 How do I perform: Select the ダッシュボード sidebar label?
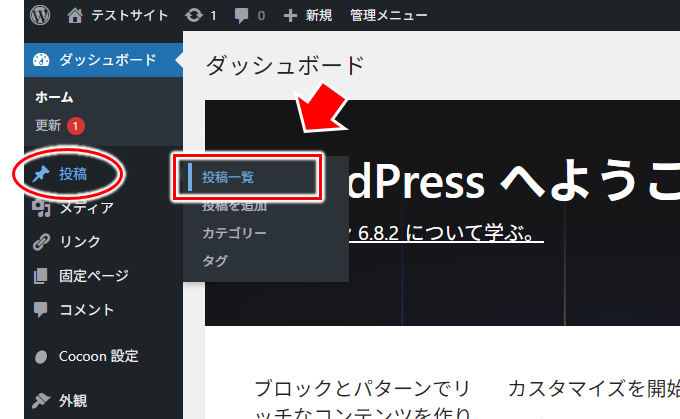[x=108, y=60]
